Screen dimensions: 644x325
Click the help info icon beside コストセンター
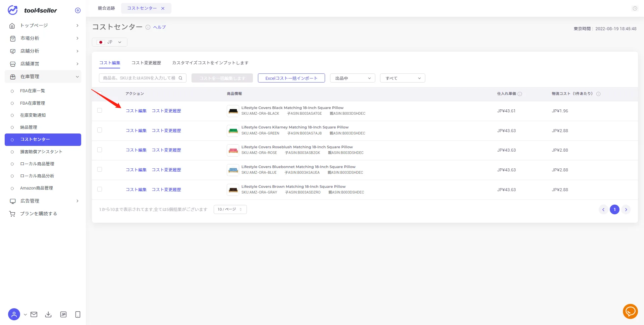tap(148, 27)
